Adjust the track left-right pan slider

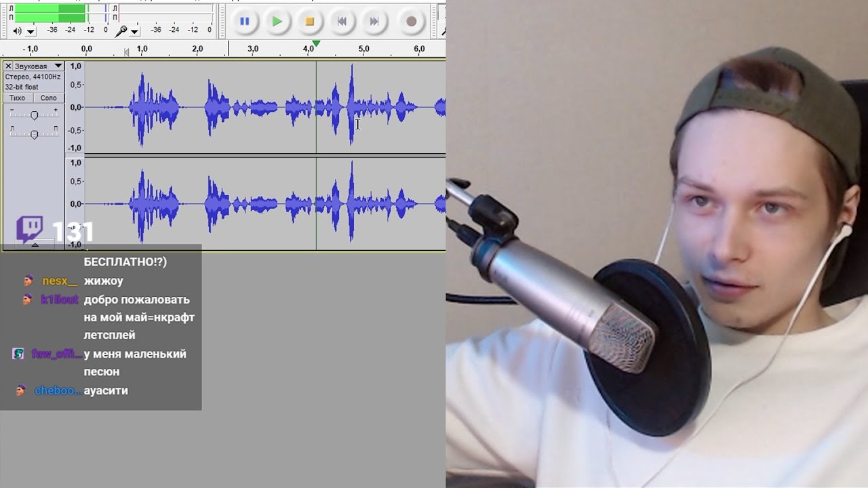click(34, 134)
